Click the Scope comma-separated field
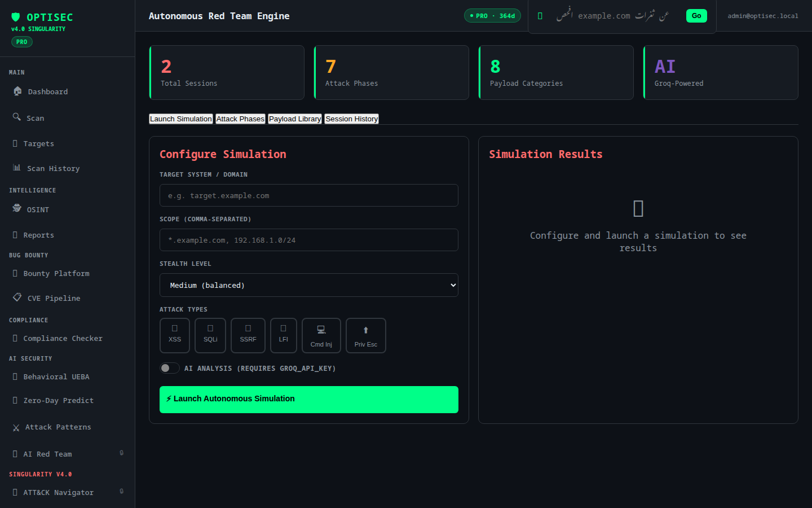The height and width of the screenshot is (508, 812). tap(309, 240)
